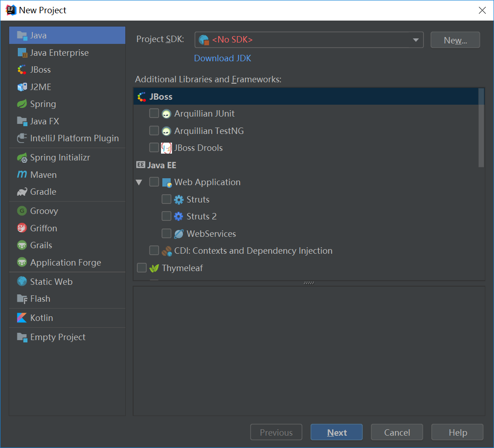
Task: Select Kotlin project type label
Action: 42,318
